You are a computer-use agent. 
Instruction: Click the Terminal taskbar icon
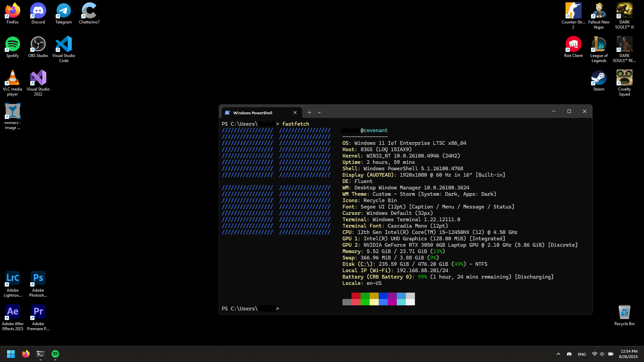click(40, 354)
